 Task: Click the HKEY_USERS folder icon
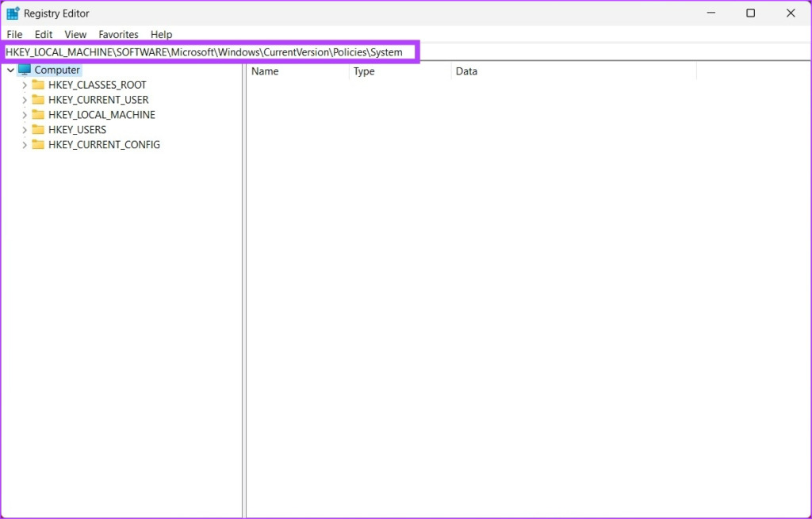click(x=38, y=129)
